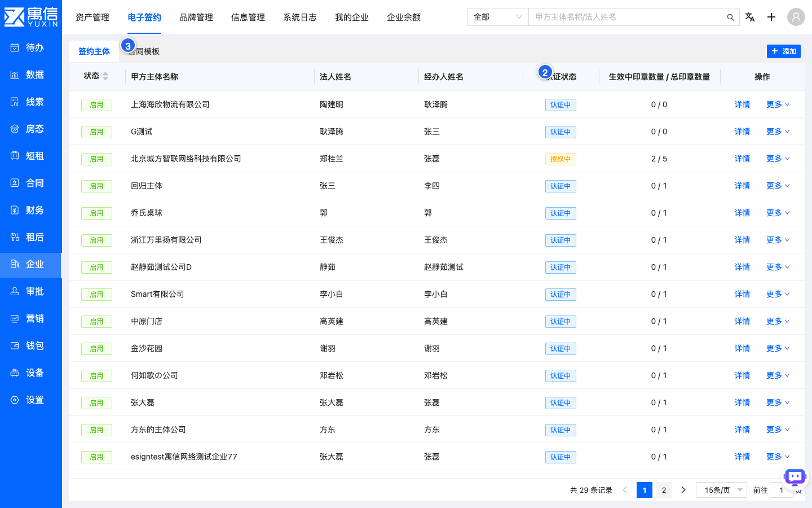Open the language translation icon
812x508 pixels.
click(750, 17)
